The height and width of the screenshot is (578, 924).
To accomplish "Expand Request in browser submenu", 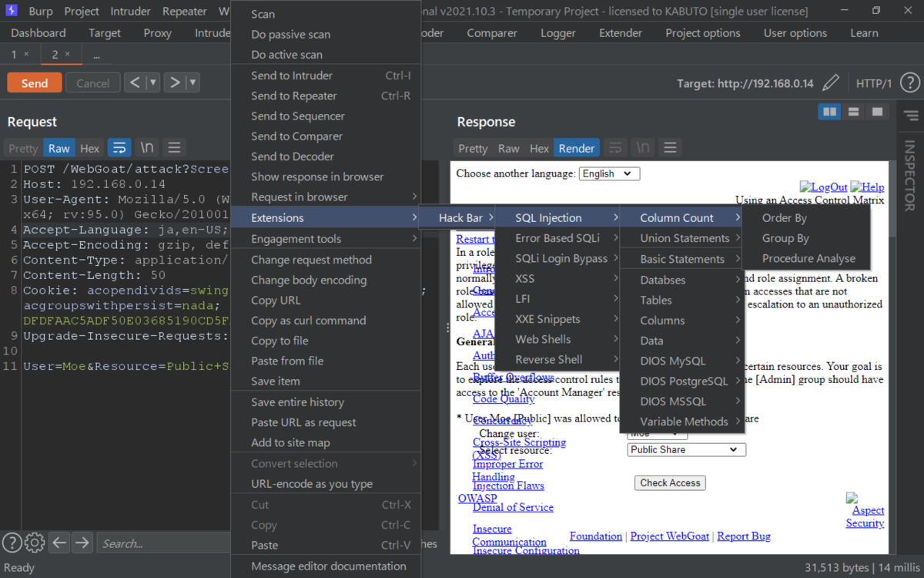I will point(326,197).
